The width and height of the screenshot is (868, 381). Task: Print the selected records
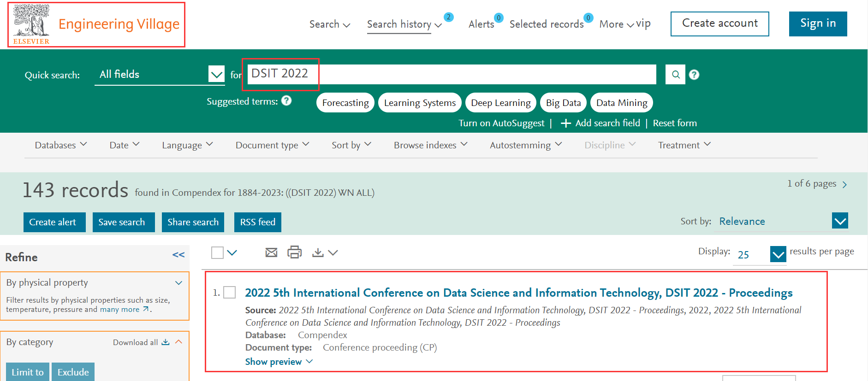pos(294,252)
